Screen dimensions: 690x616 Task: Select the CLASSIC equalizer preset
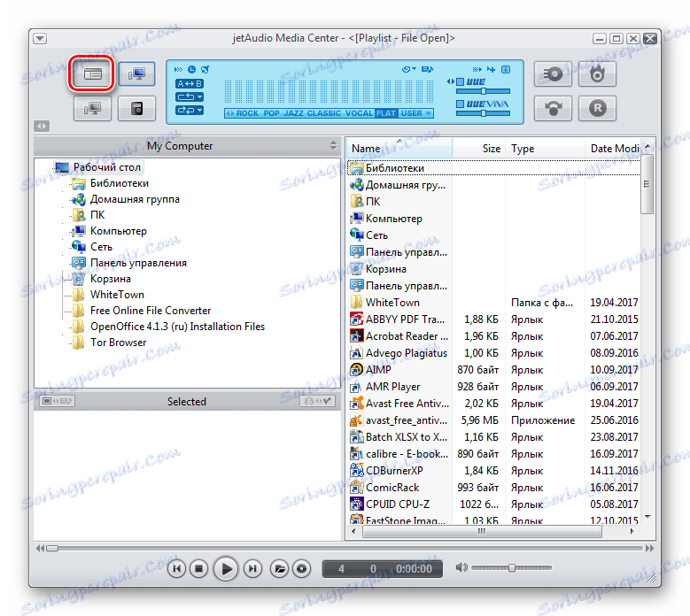coord(324,113)
